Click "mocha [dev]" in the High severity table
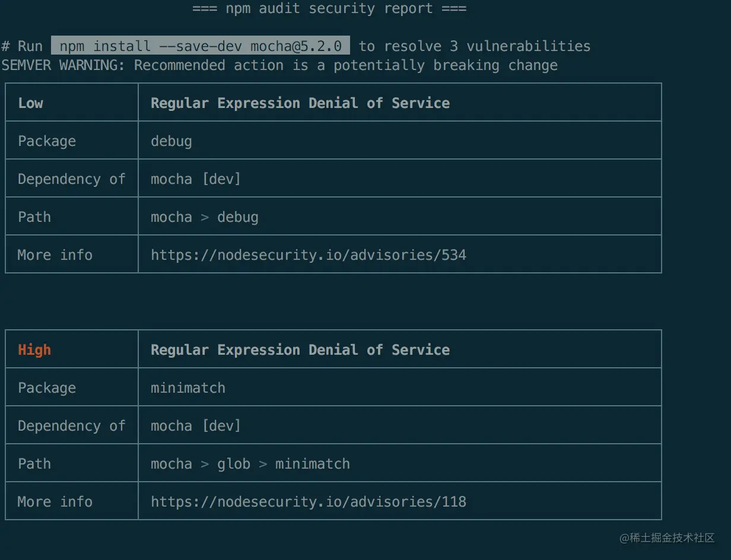Viewport: 731px width, 560px height. coord(196,426)
